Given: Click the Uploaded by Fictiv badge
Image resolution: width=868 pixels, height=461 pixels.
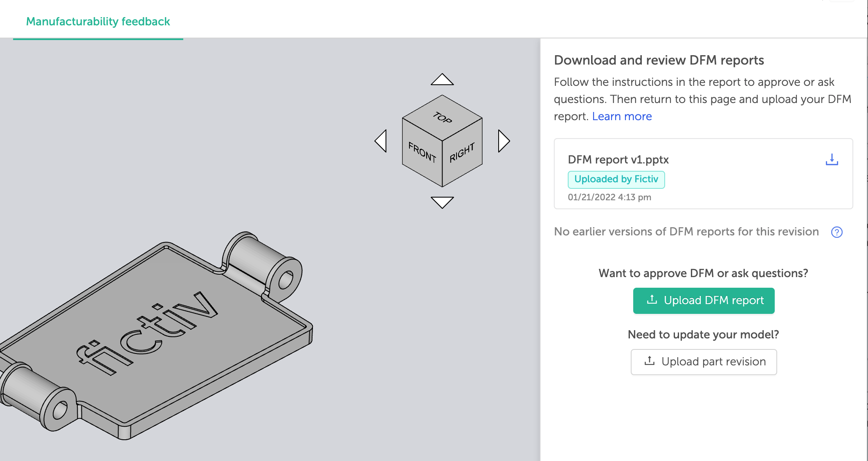Looking at the screenshot, I should [616, 179].
